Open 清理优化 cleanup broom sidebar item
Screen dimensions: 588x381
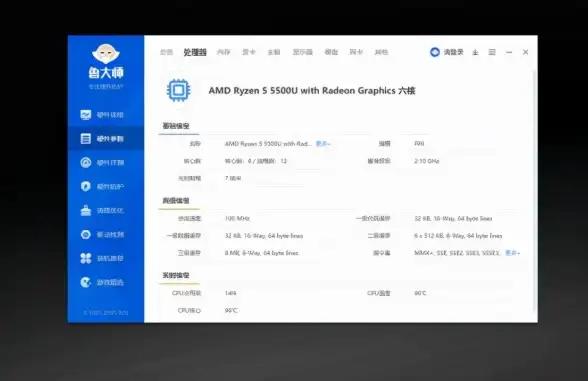point(102,210)
